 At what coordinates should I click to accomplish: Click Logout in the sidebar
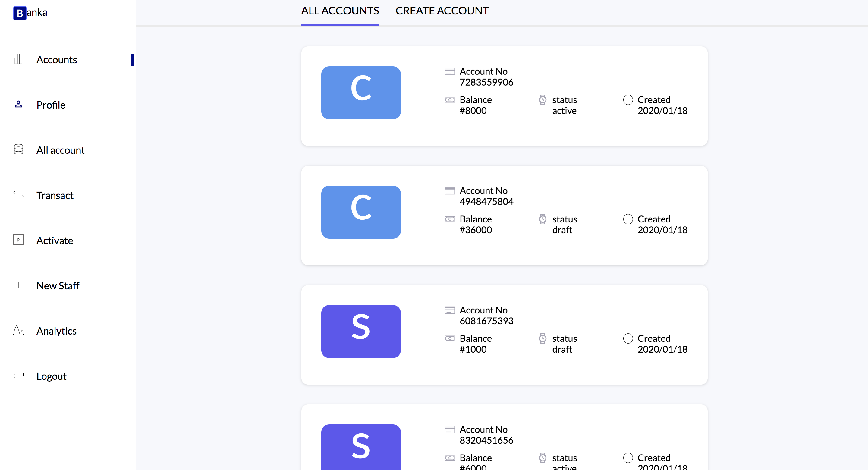[52, 376]
